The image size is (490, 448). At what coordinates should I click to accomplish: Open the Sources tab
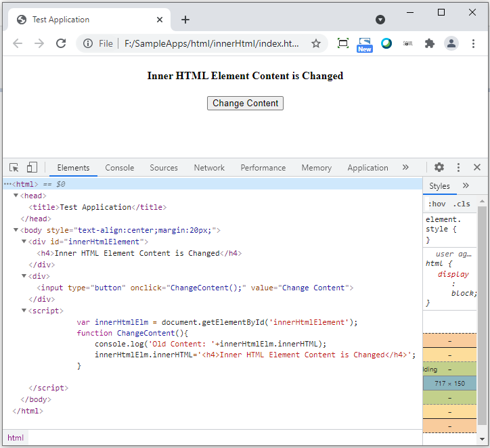pos(163,168)
